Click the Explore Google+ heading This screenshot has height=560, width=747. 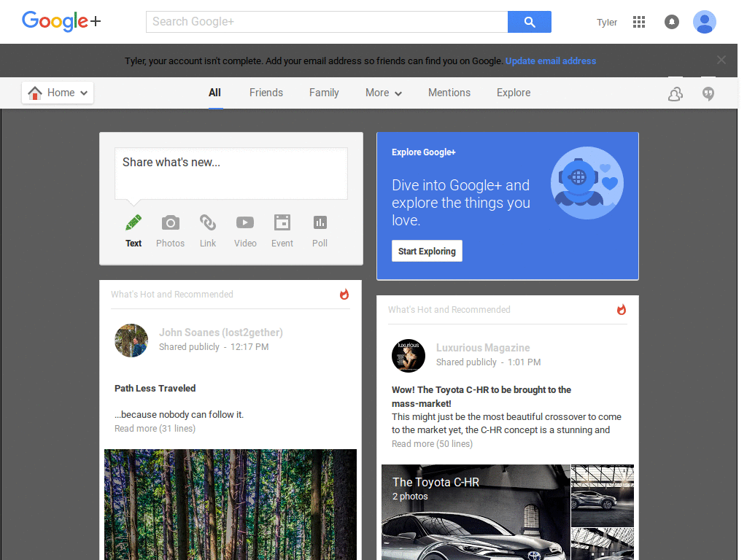pos(424,152)
